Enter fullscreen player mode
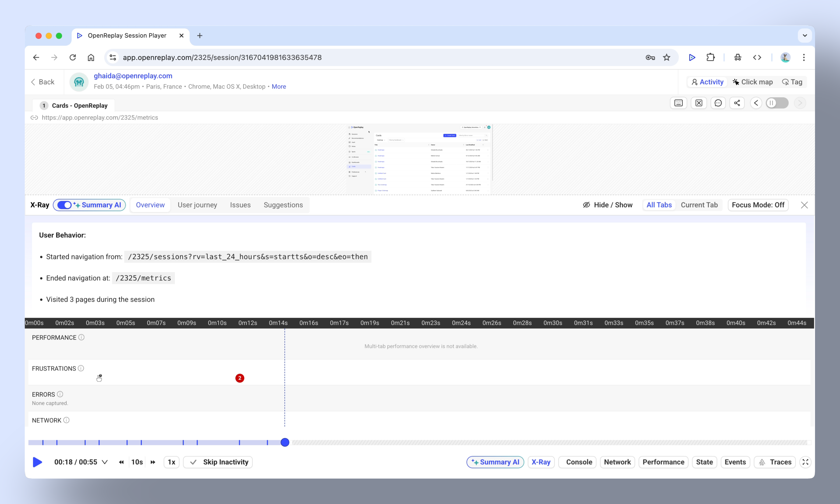This screenshot has height=504, width=840. coord(805,462)
